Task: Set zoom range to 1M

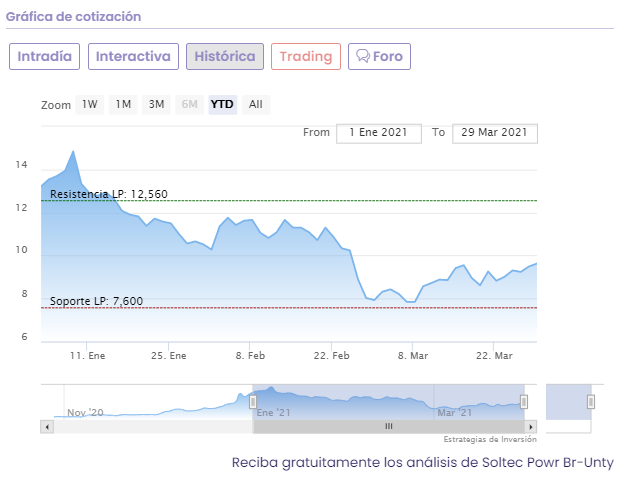Action: 123,105
